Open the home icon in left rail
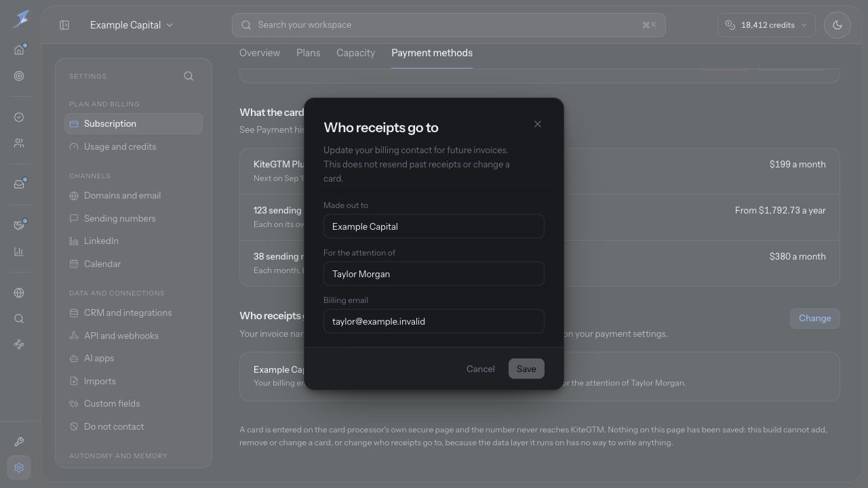868x488 pixels. click(x=19, y=49)
